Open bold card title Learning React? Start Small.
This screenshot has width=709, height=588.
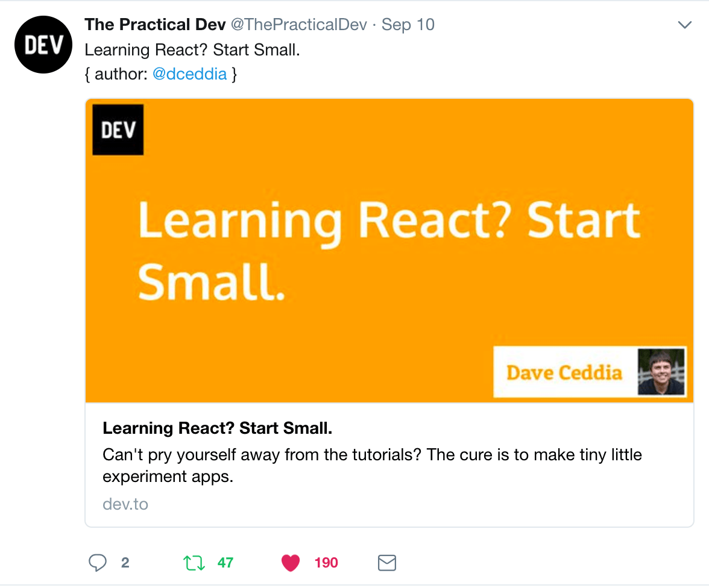point(218,428)
